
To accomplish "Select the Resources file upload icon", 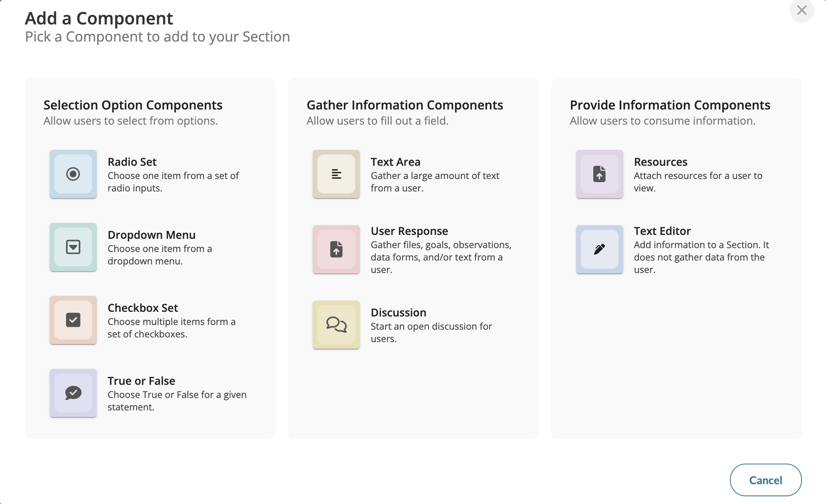I will point(599,174).
